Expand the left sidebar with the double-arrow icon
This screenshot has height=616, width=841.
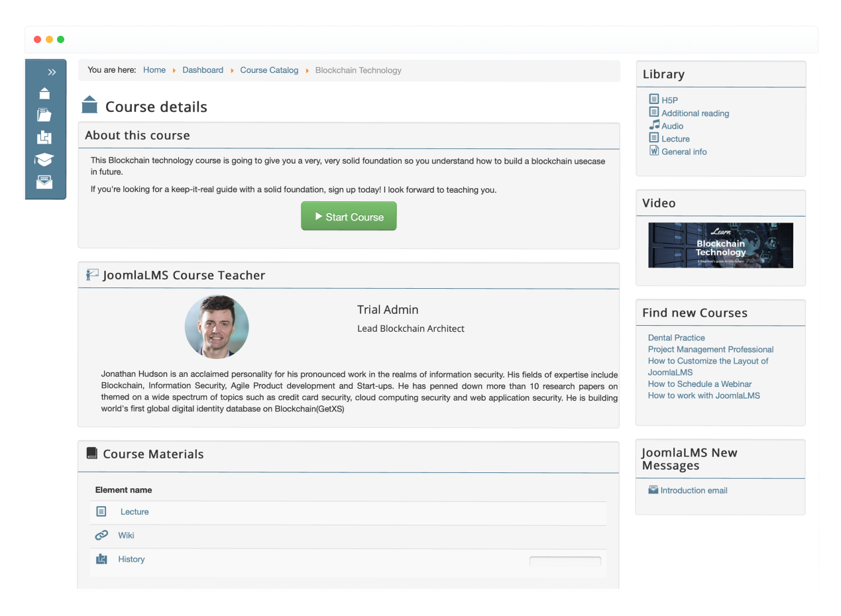click(52, 72)
